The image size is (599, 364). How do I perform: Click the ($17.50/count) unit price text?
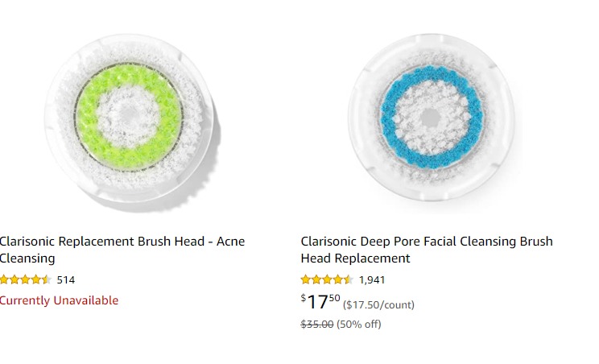(x=378, y=304)
